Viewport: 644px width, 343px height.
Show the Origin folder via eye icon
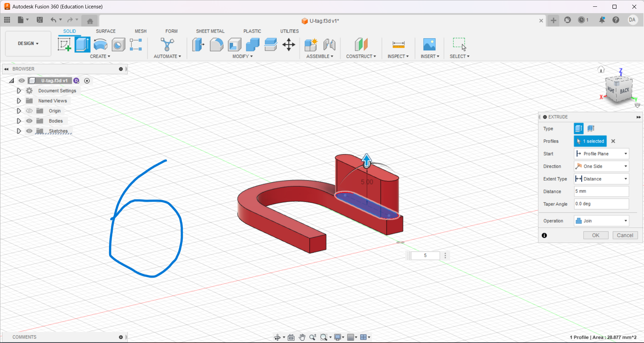[30, 111]
